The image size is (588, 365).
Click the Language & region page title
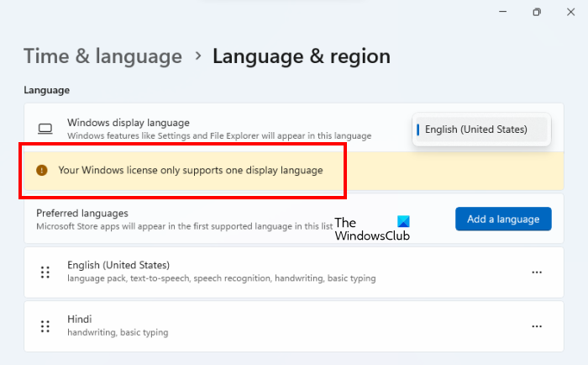[x=302, y=56]
